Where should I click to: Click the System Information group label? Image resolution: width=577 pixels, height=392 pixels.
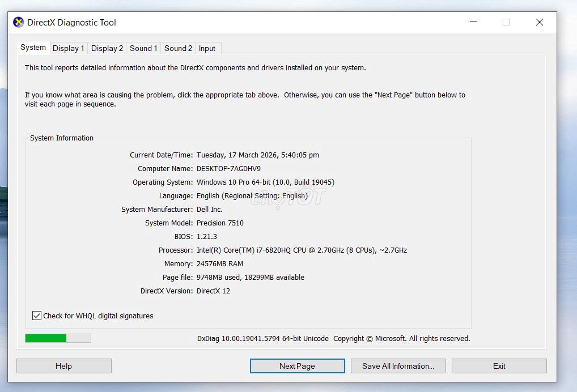(62, 138)
